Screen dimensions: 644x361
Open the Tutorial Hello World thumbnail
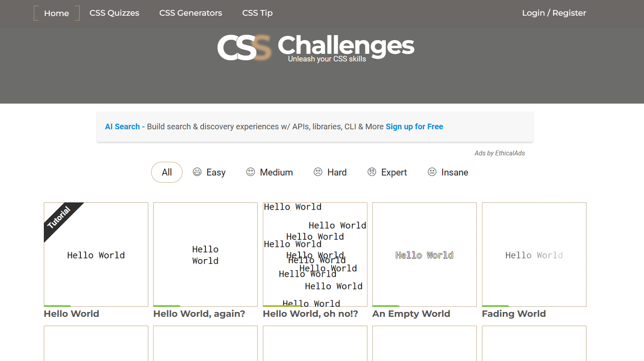96,255
